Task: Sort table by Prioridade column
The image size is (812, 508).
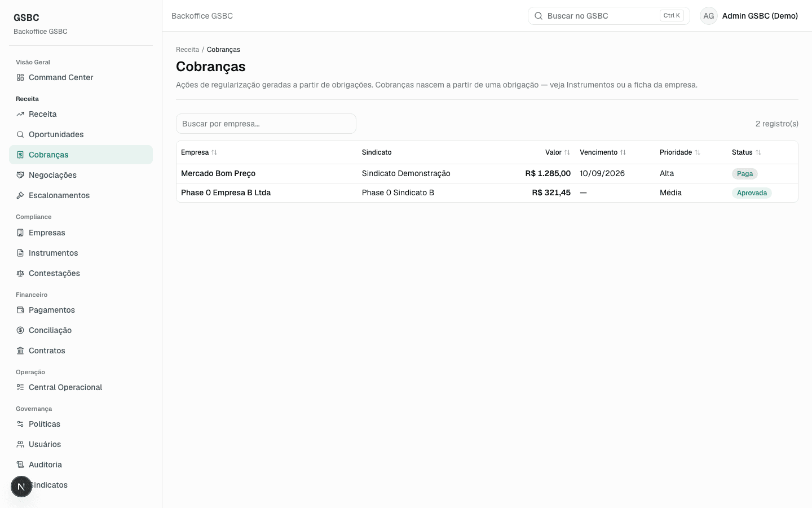Action: (x=680, y=152)
